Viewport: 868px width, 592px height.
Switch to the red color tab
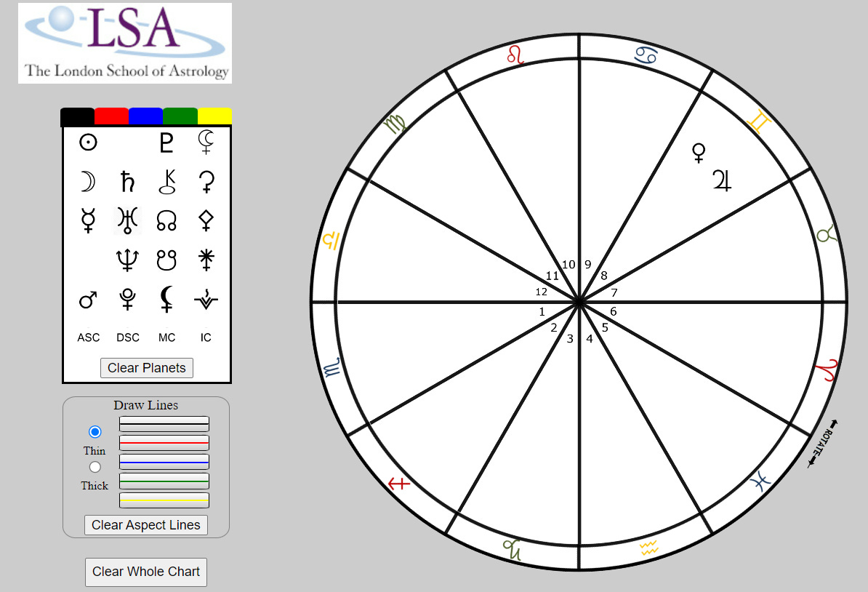(x=112, y=116)
